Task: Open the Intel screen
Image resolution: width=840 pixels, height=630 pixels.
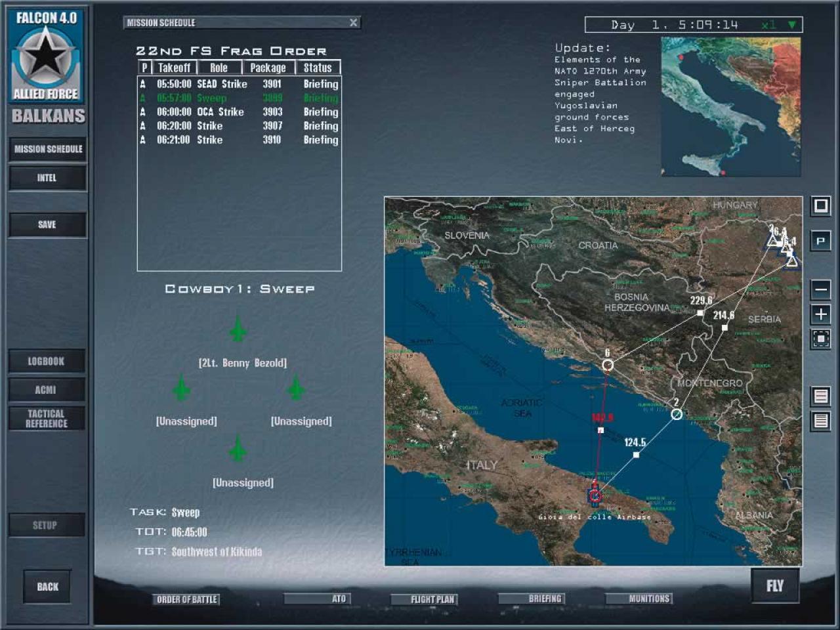Action: point(48,178)
